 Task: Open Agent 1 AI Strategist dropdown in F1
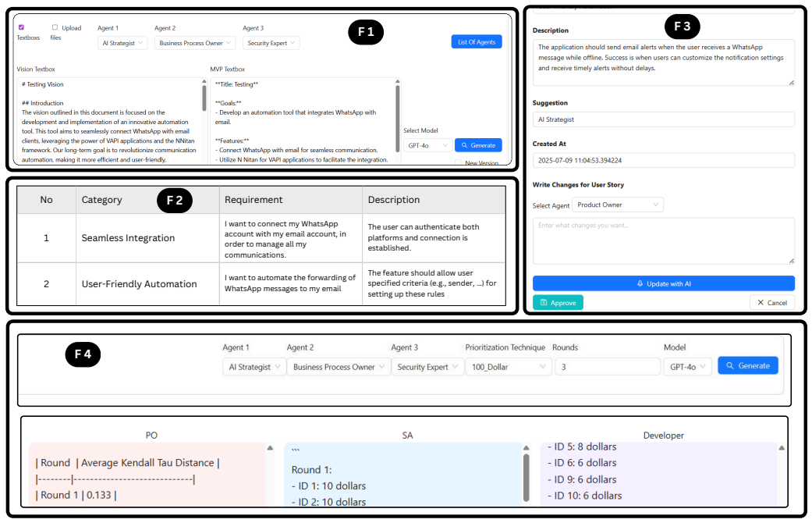click(x=122, y=43)
